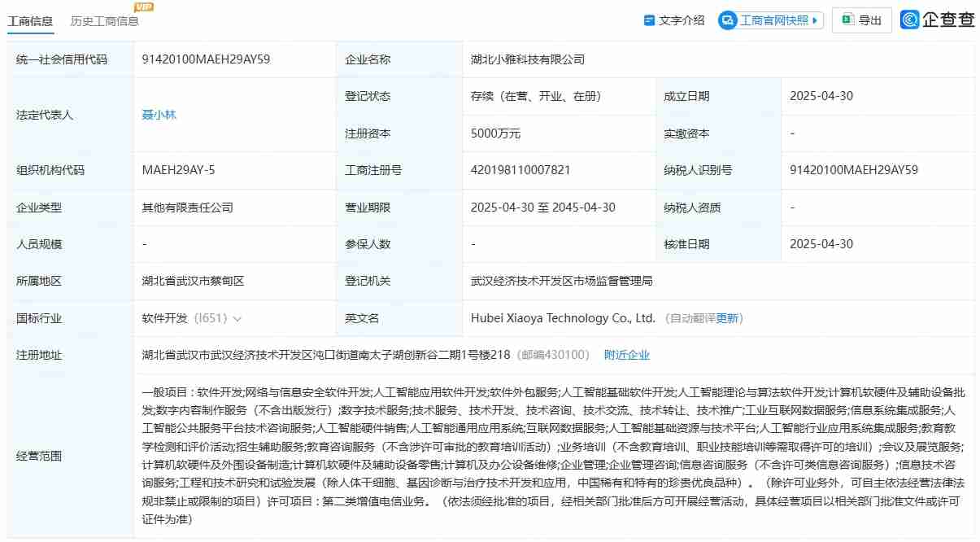The width and height of the screenshot is (980, 542).
Task: Open the 历史工商信息 tab
Action: point(105,21)
